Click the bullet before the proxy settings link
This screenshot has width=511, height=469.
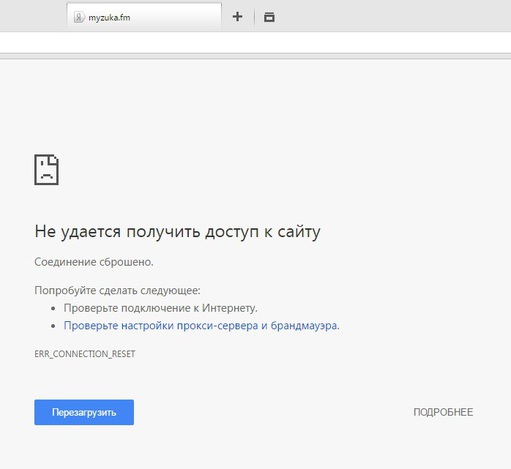53,326
